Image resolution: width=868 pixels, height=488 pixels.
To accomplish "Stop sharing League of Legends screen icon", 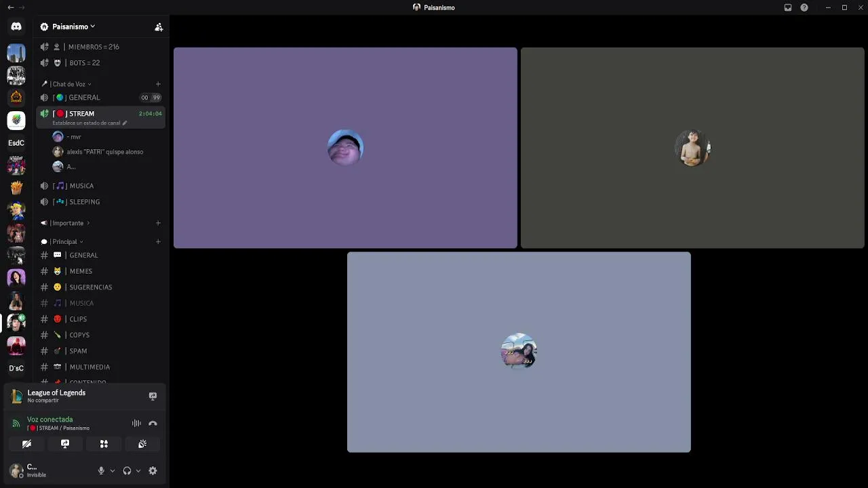I will pos(153,396).
